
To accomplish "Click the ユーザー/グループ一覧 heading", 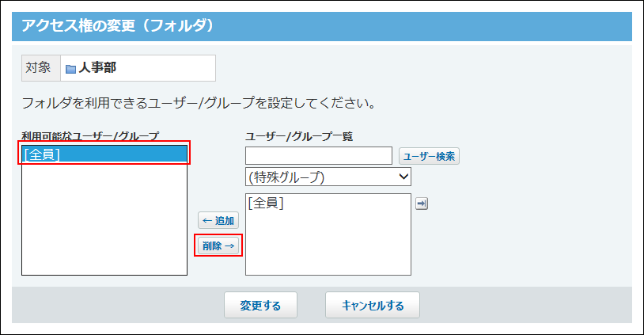I will 299,136.
